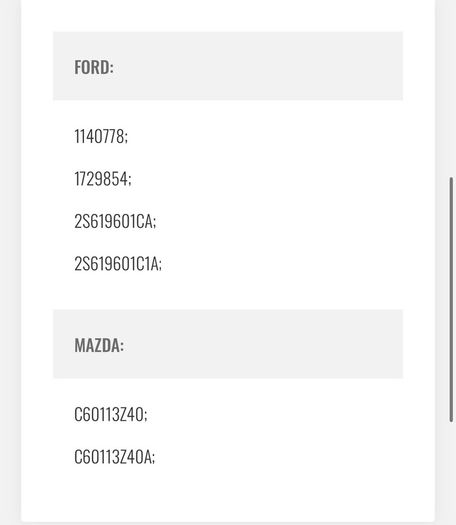Select Ford part number 1140778
456x525 pixels.
[x=101, y=137]
